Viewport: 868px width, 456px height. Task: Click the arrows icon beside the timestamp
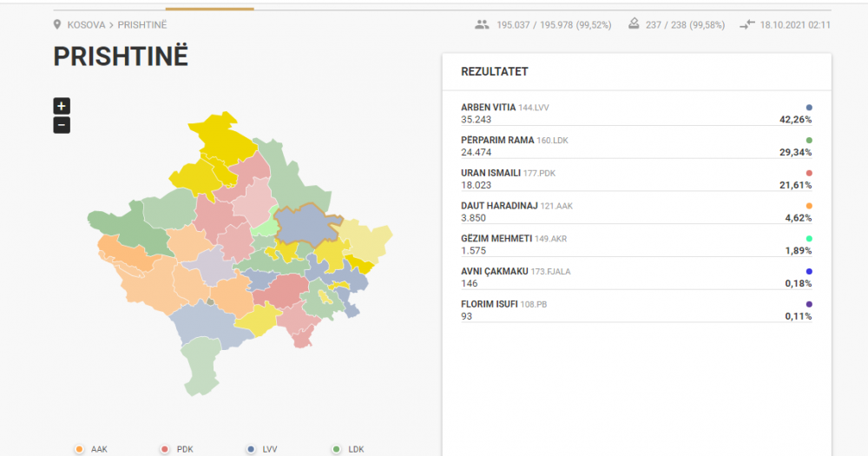[x=746, y=24]
